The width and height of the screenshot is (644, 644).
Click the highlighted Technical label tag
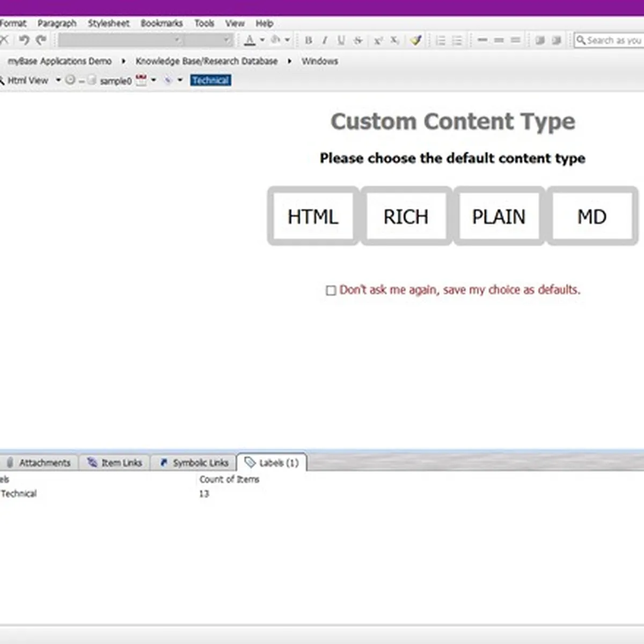tap(210, 80)
